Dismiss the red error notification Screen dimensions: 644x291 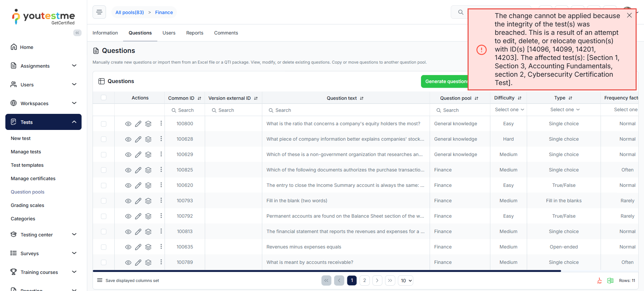[x=629, y=15]
